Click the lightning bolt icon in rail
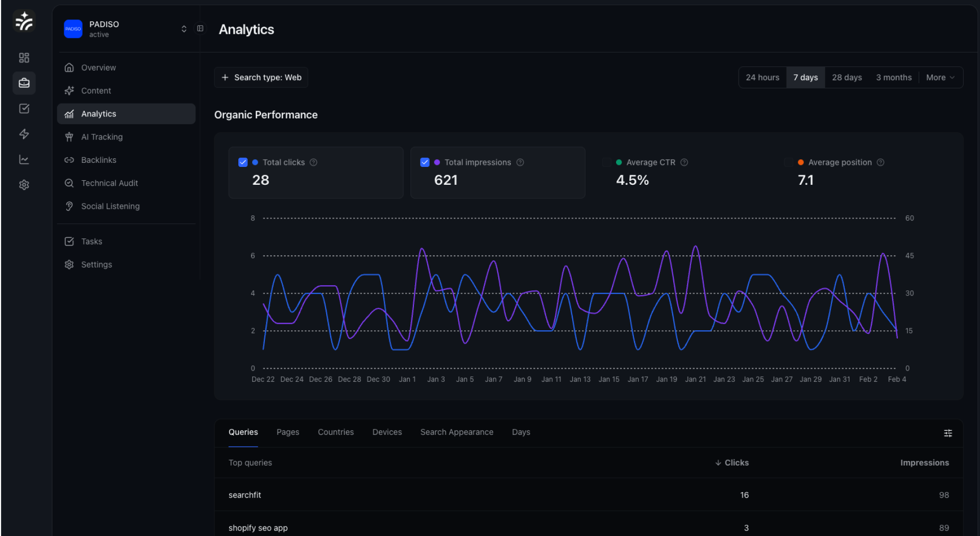The width and height of the screenshot is (980, 536). [24, 134]
